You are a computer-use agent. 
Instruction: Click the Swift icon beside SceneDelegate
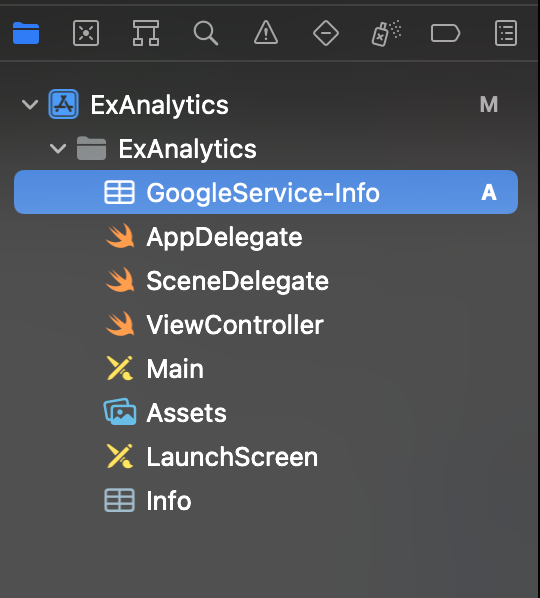pos(120,280)
